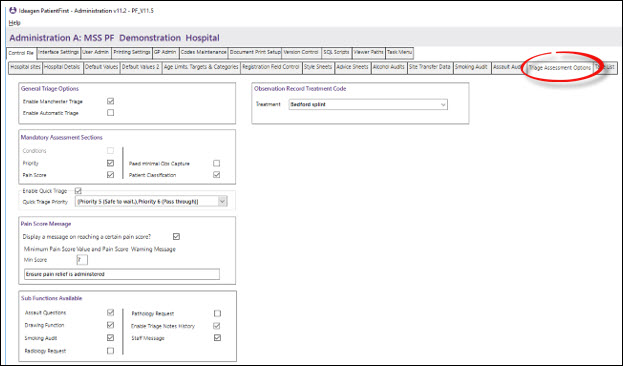Select the Smoking Audit sub-tab
This screenshot has height=366, width=623.
pos(471,68)
